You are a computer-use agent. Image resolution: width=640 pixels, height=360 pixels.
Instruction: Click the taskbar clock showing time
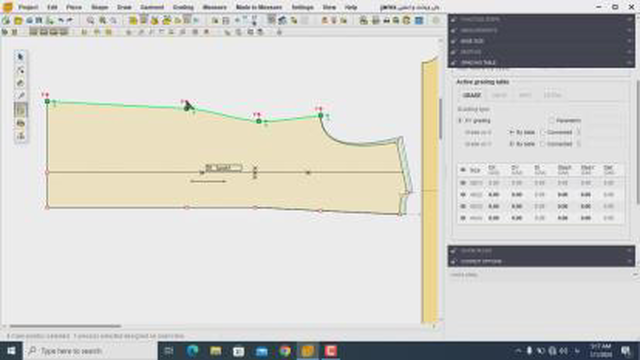600,351
